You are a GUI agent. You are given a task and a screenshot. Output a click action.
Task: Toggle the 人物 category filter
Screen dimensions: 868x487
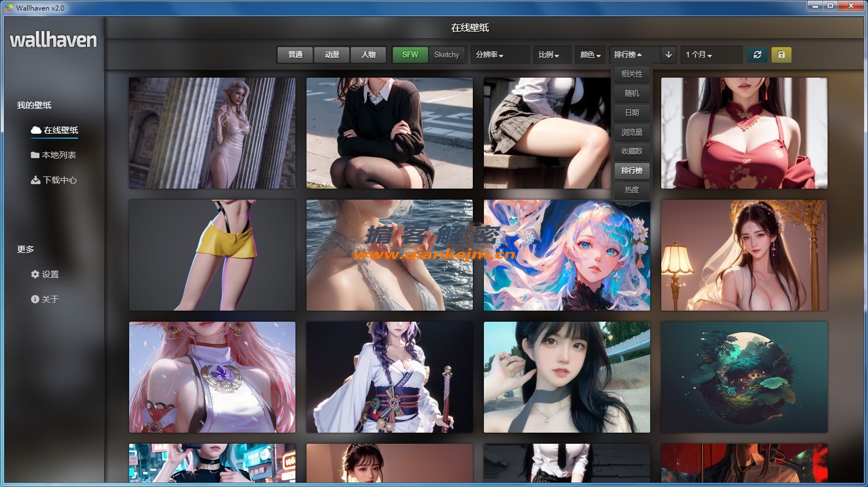(369, 54)
